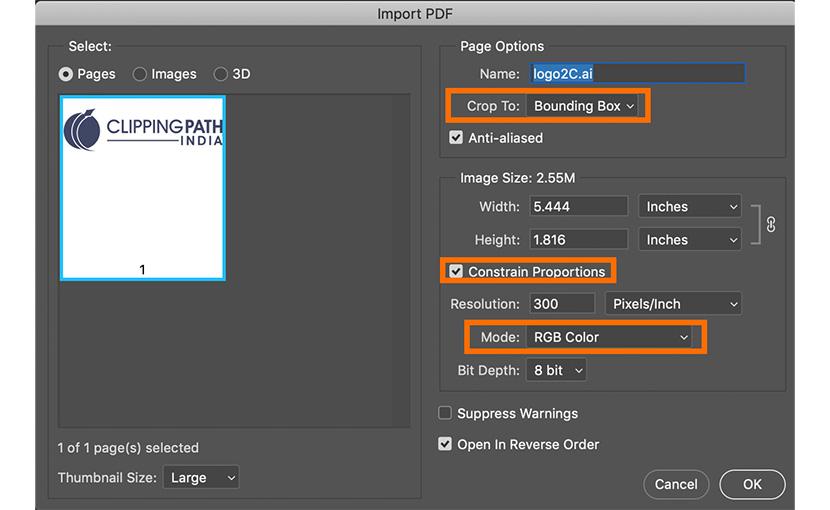Click the '1 of 1 page(s) selected' text
This screenshot has height=510, width=830.
(128, 448)
